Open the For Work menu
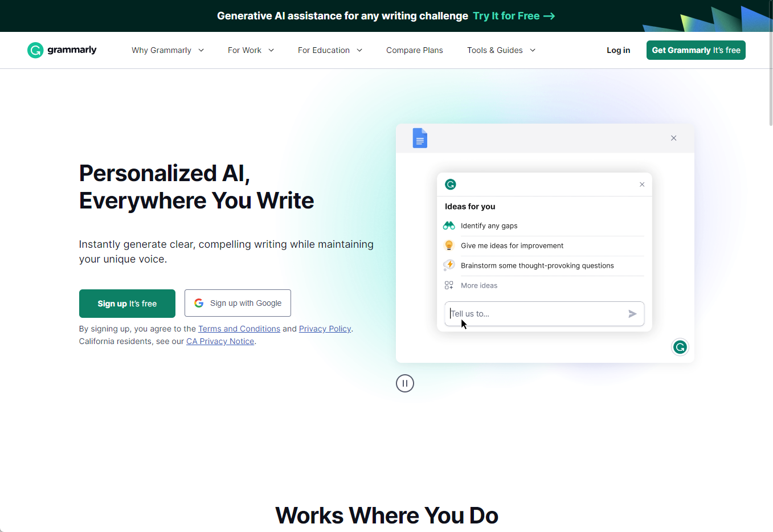This screenshot has height=532, width=773. coord(251,50)
